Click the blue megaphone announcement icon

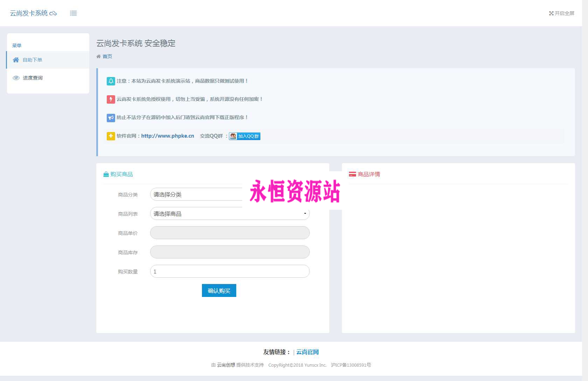(x=111, y=118)
